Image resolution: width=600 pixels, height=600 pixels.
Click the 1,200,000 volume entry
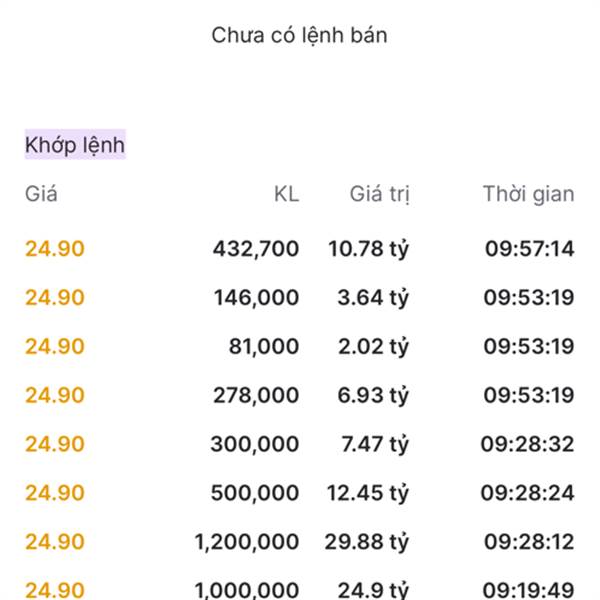tap(246, 542)
